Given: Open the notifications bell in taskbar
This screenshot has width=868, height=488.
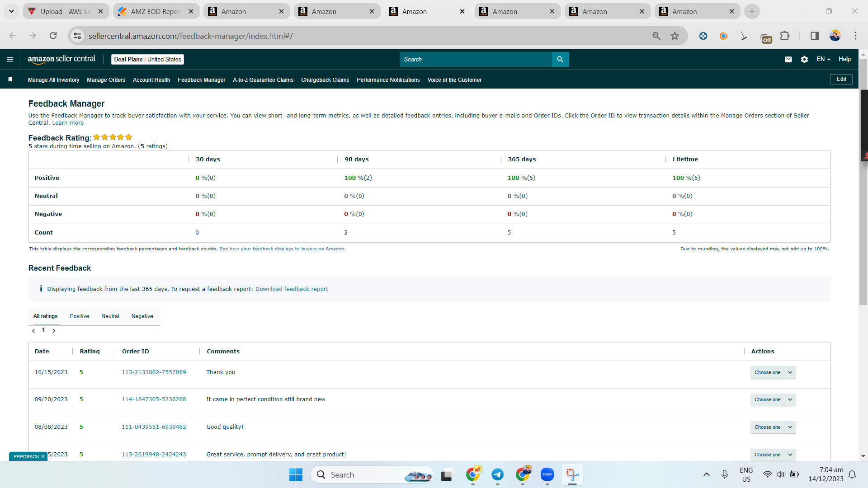Looking at the screenshot, I should [x=852, y=474].
